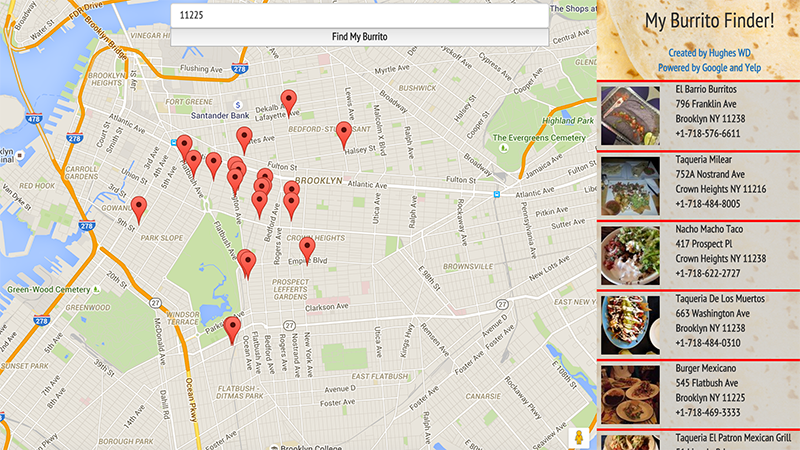The height and width of the screenshot is (450, 800).
Task: Select Taqueria De Los Muertos listing
Action: (x=698, y=324)
